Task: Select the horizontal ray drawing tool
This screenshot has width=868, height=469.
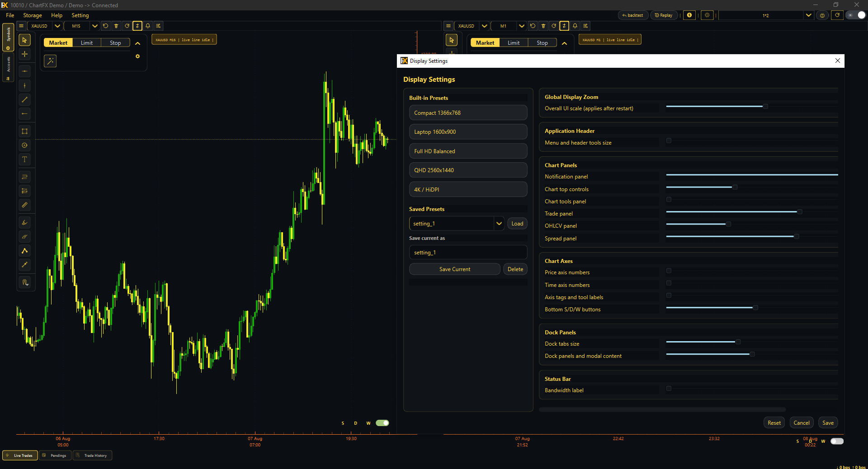Action: pos(25,114)
